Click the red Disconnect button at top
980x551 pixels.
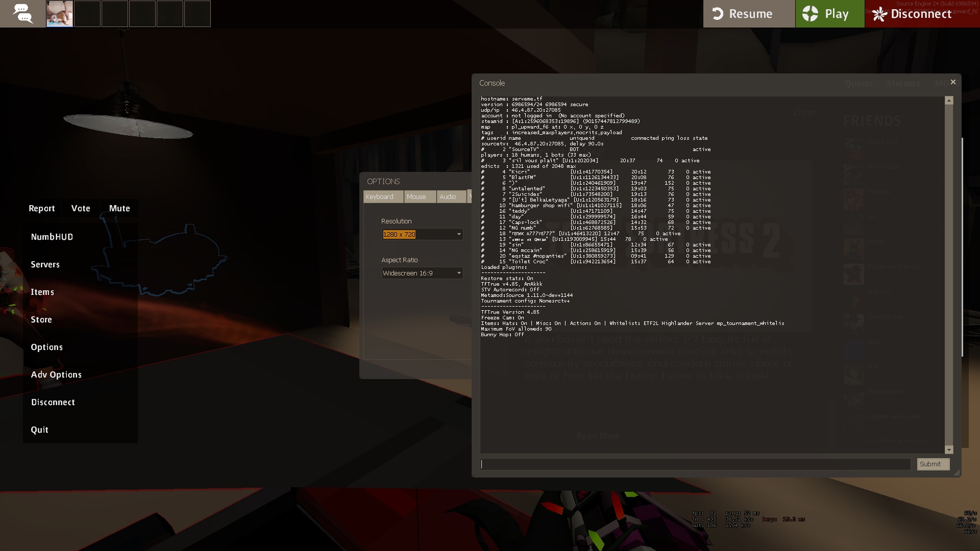[922, 14]
